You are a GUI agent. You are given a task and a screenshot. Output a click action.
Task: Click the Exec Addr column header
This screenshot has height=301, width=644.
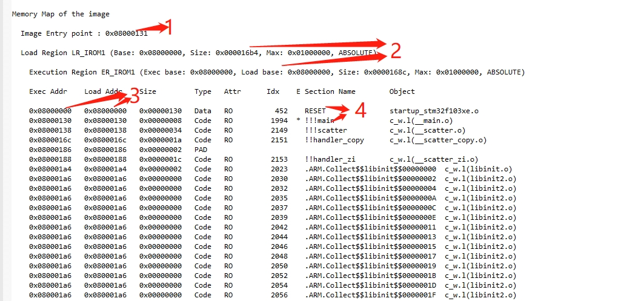[x=46, y=91]
